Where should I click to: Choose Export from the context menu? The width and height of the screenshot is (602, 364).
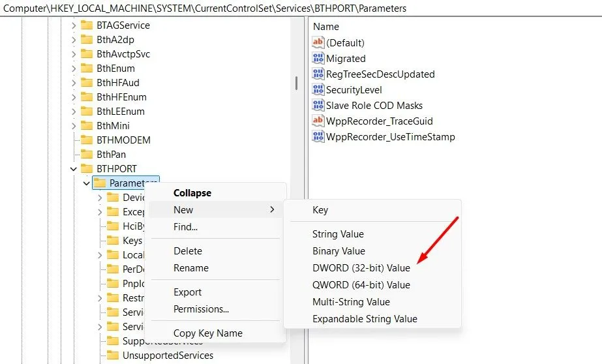[x=187, y=292]
